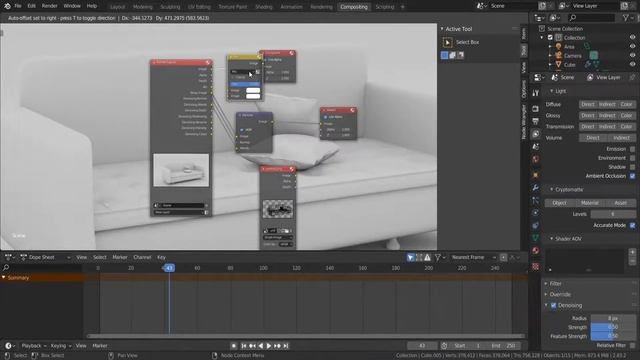Viewport: 640px width, 360px height.
Task: Hide the Camera object in outliner
Action: click(632, 56)
